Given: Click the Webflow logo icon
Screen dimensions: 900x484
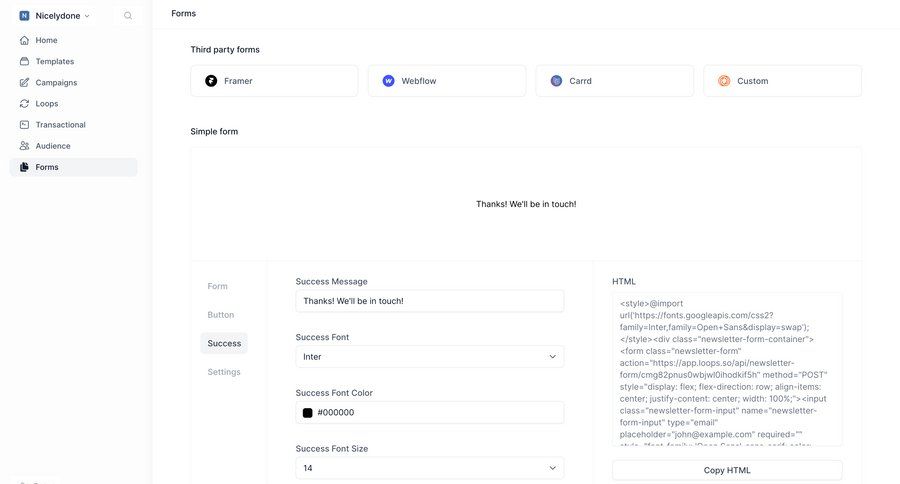Looking at the screenshot, I should 388,81.
